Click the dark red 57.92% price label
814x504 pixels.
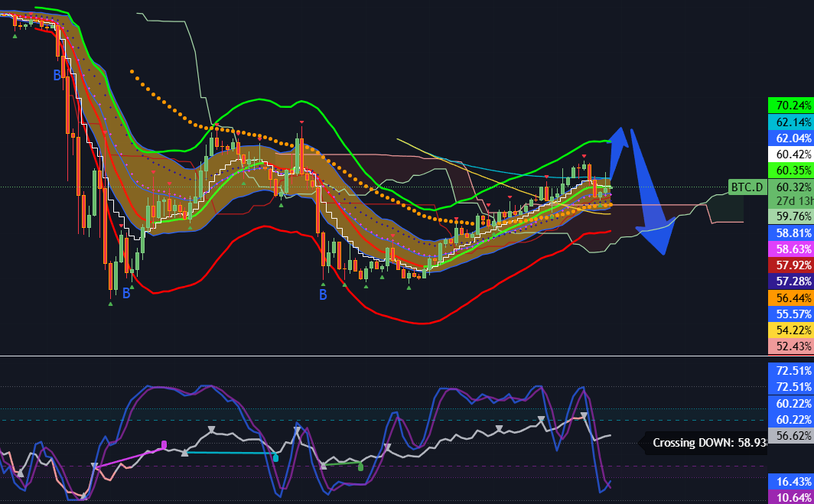(x=790, y=265)
